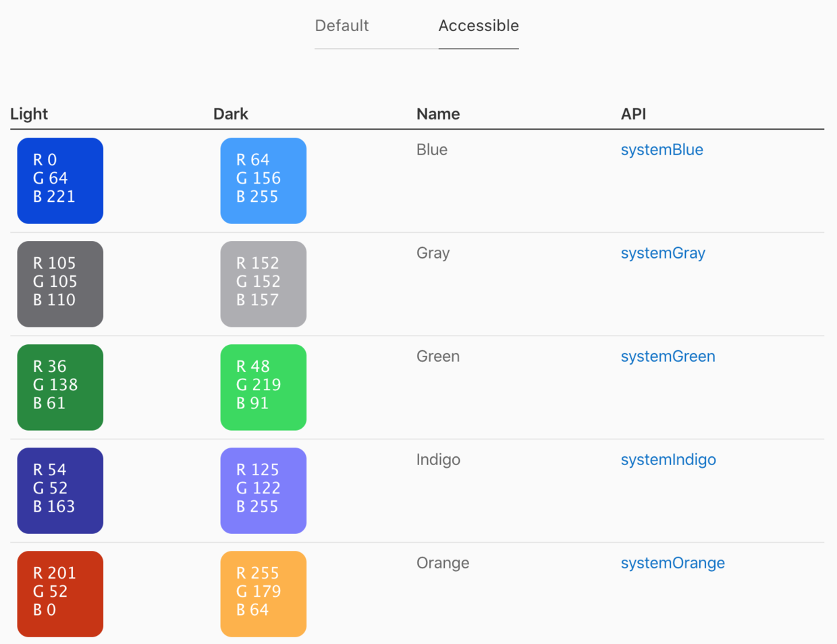Pick the dark Green swatch R 48 G 219 B 91

263,387
